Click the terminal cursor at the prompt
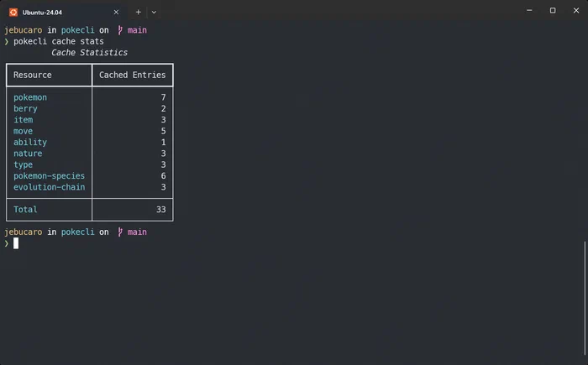This screenshot has height=365, width=588. point(16,243)
